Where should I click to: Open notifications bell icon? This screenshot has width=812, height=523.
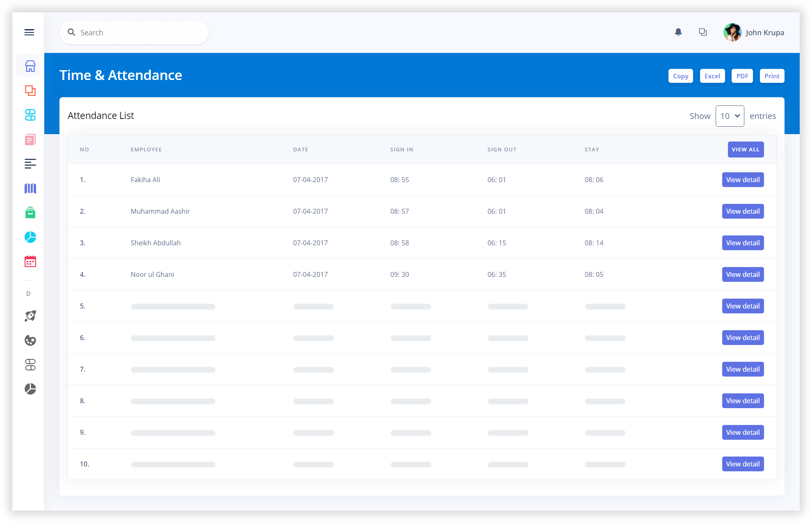pyautogui.click(x=678, y=32)
